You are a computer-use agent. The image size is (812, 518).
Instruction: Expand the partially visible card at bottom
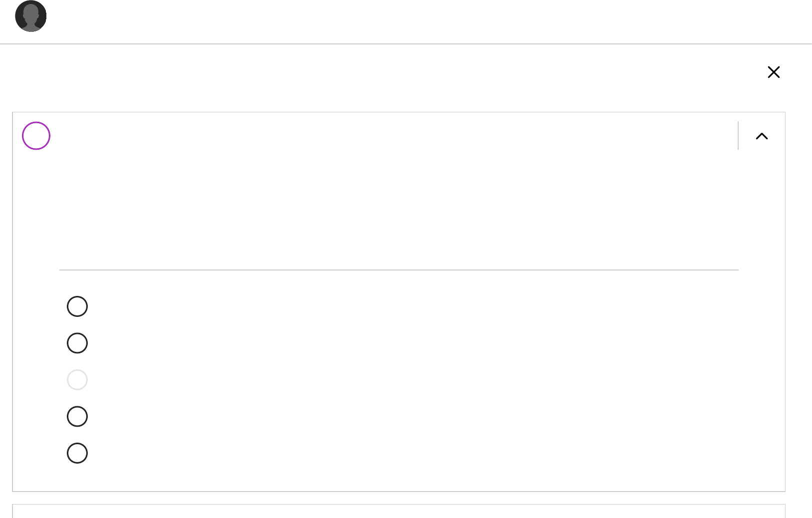(399, 512)
